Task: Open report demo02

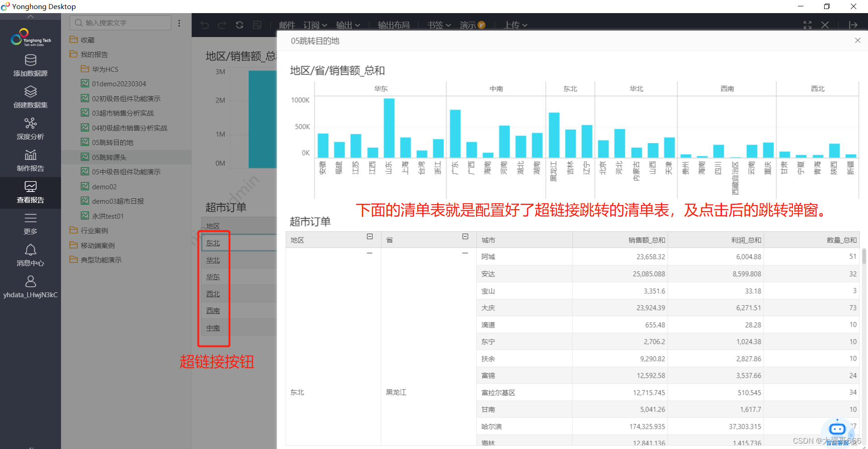Action: 99,187
